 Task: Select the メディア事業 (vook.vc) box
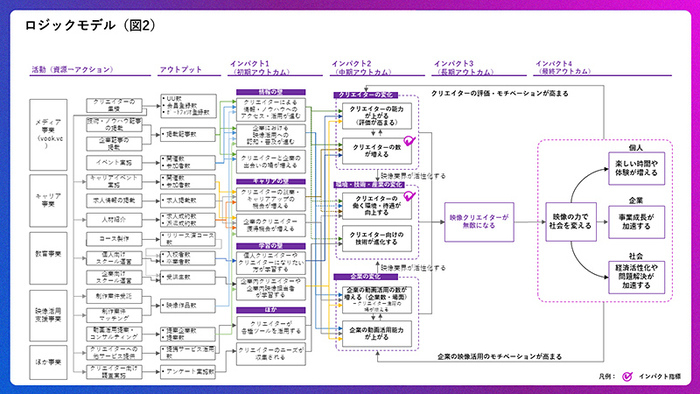tap(48, 135)
